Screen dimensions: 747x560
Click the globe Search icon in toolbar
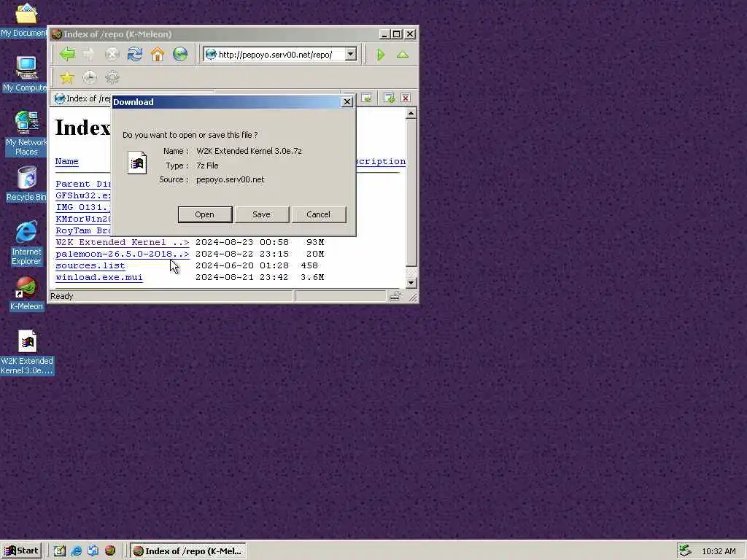180,54
